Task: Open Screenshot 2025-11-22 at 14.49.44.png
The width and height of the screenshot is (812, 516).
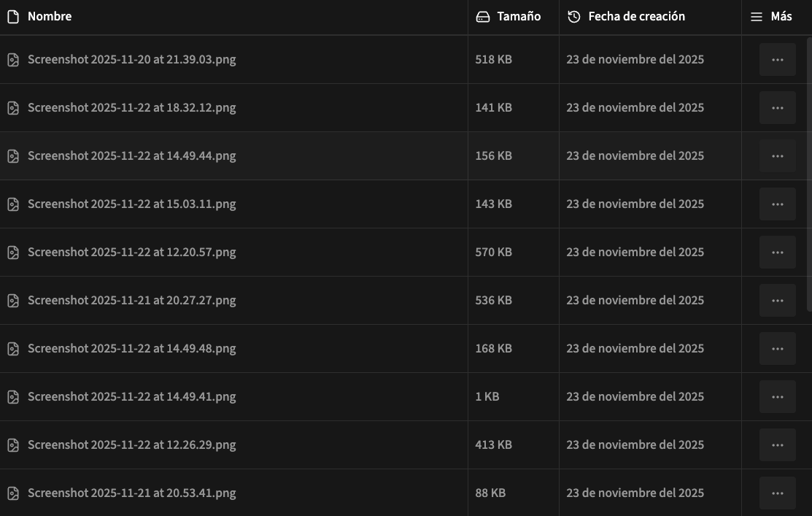Action: point(131,156)
